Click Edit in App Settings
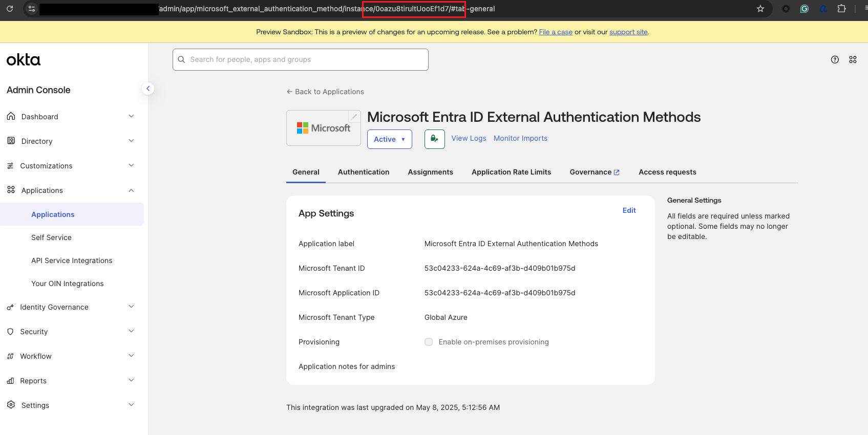 pos(629,210)
